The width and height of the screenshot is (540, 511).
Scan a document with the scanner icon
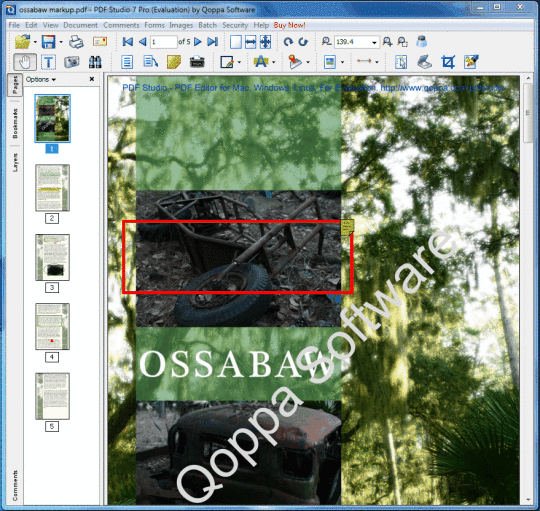[x=424, y=62]
